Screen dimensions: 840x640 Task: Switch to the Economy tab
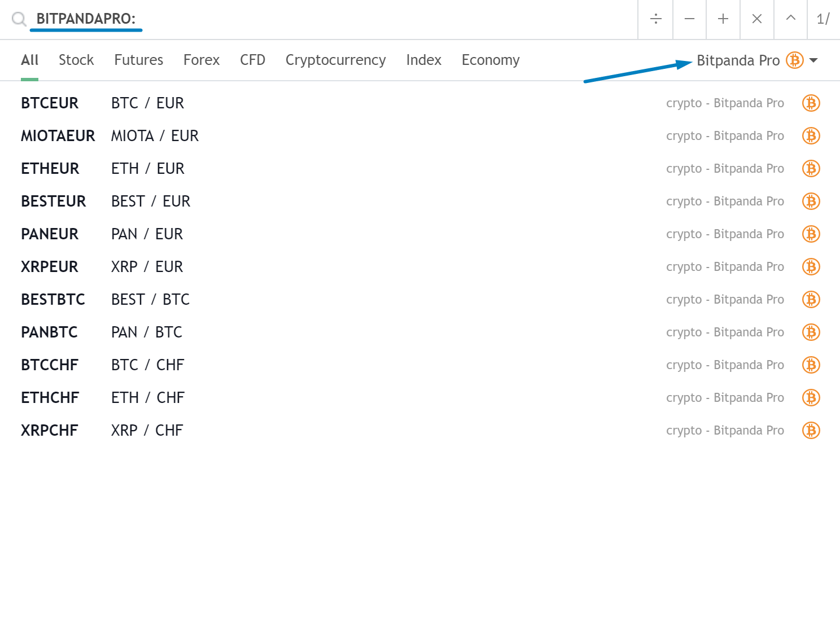(491, 60)
